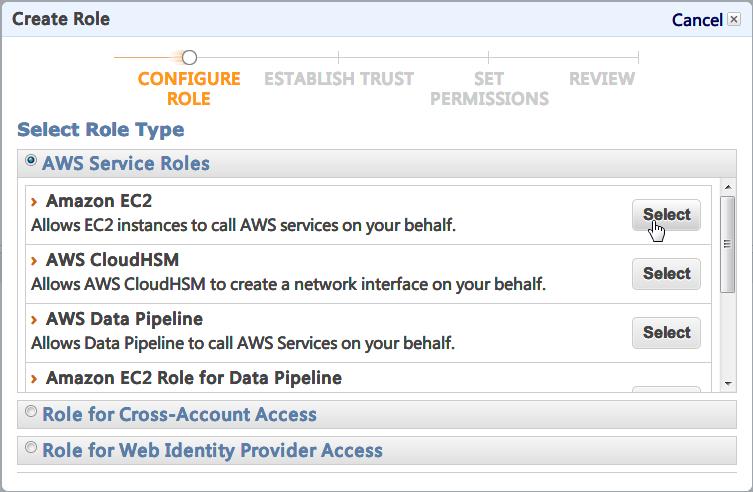Expand the Amazon EC2 arrow

pos(35,202)
